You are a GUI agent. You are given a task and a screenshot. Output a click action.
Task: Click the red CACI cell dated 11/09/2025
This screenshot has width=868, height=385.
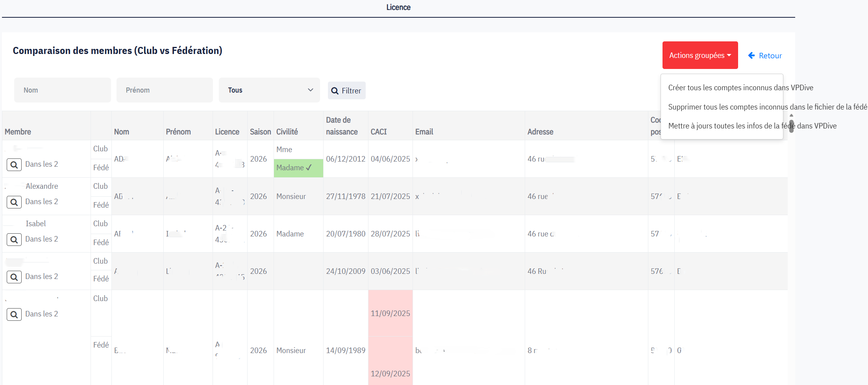(x=390, y=313)
